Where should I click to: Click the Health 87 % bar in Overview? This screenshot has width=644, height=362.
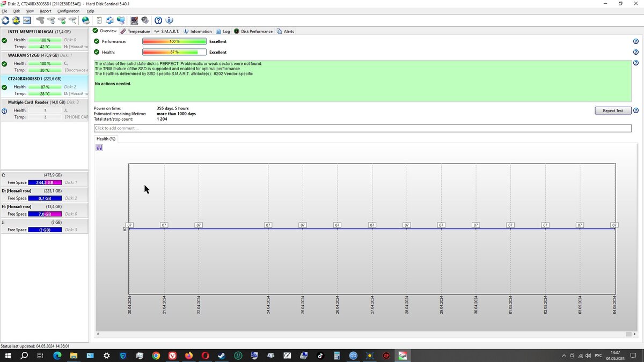(174, 52)
